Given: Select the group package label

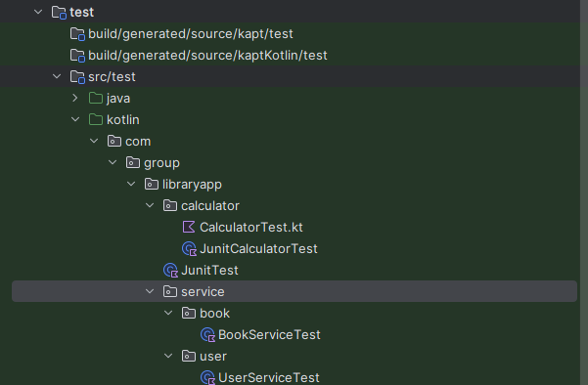Looking at the screenshot, I should coord(162,163).
